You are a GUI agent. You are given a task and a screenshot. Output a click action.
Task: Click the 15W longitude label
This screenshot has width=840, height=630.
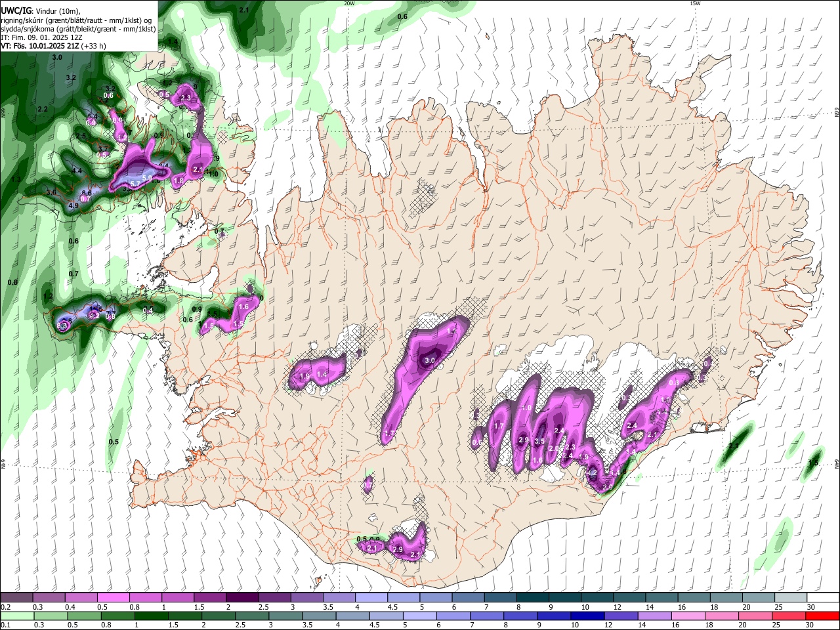(695, 3)
